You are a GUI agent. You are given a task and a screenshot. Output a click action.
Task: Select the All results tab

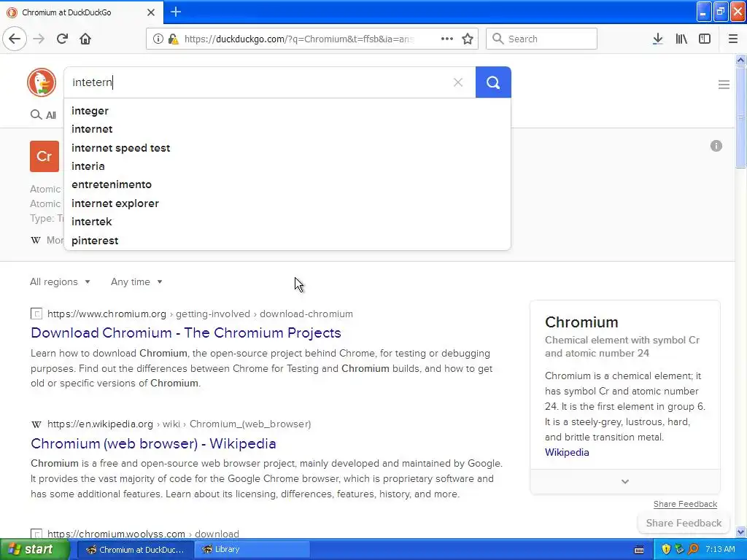pos(43,114)
